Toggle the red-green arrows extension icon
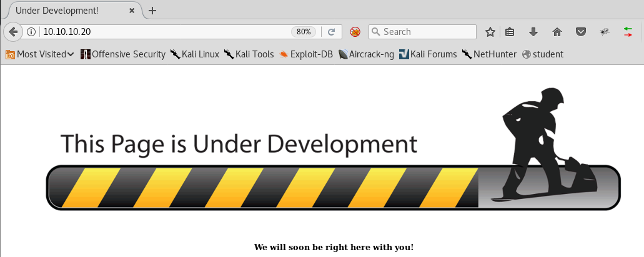This screenshot has width=644, height=257. click(x=628, y=32)
